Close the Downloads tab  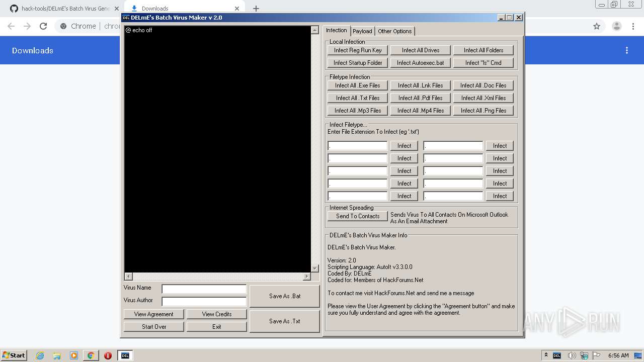click(237, 9)
